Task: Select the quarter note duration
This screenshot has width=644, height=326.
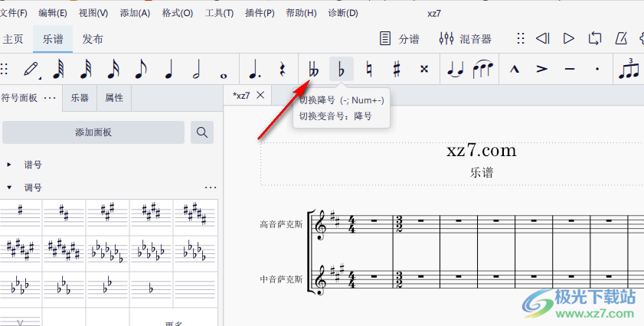Action: coord(168,69)
